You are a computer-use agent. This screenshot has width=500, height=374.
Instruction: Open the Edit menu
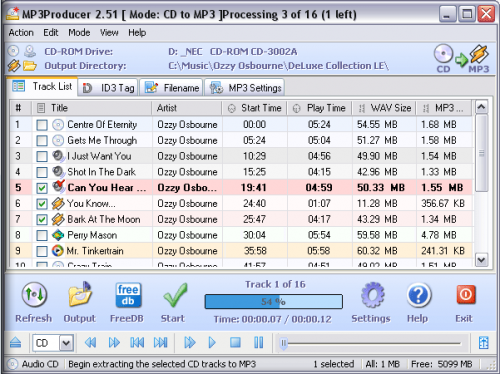click(x=51, y=33)
